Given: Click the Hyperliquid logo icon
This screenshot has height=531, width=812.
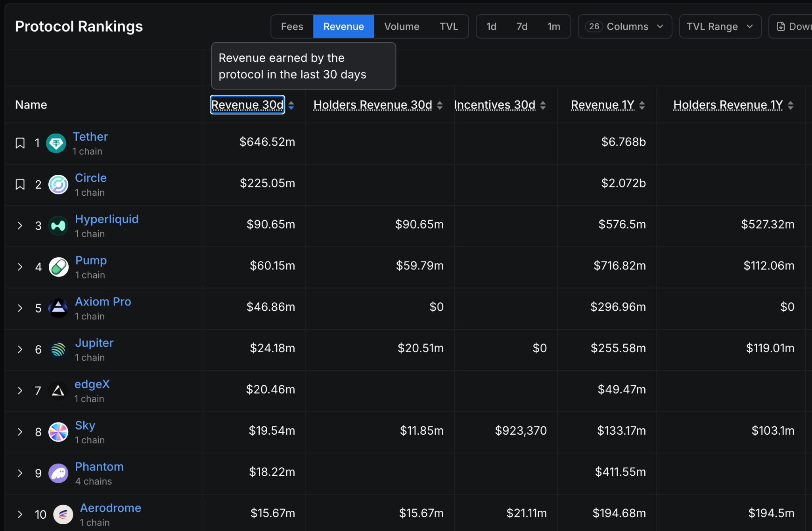Looking at the screenshot, I should point(58,226).
